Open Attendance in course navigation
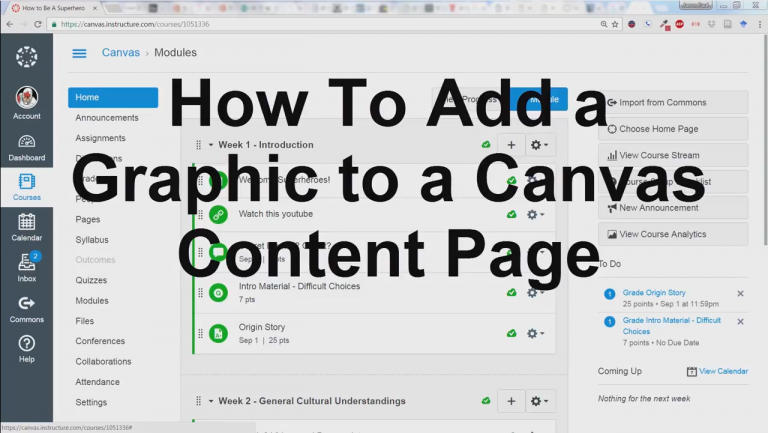 [97, 382]
